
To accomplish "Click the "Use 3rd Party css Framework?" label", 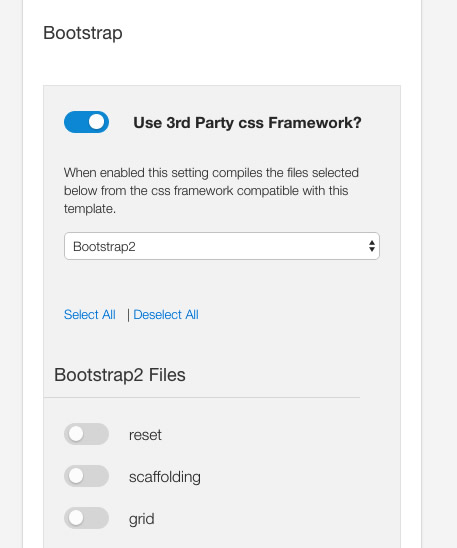I will [x=247, y=123].
